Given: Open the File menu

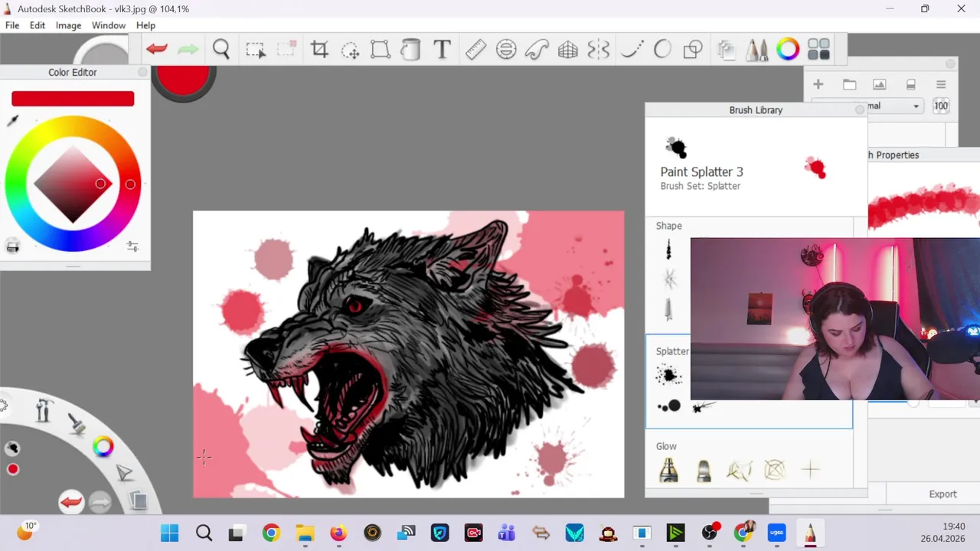Looking at the screenshot, I should coord(12,25).
